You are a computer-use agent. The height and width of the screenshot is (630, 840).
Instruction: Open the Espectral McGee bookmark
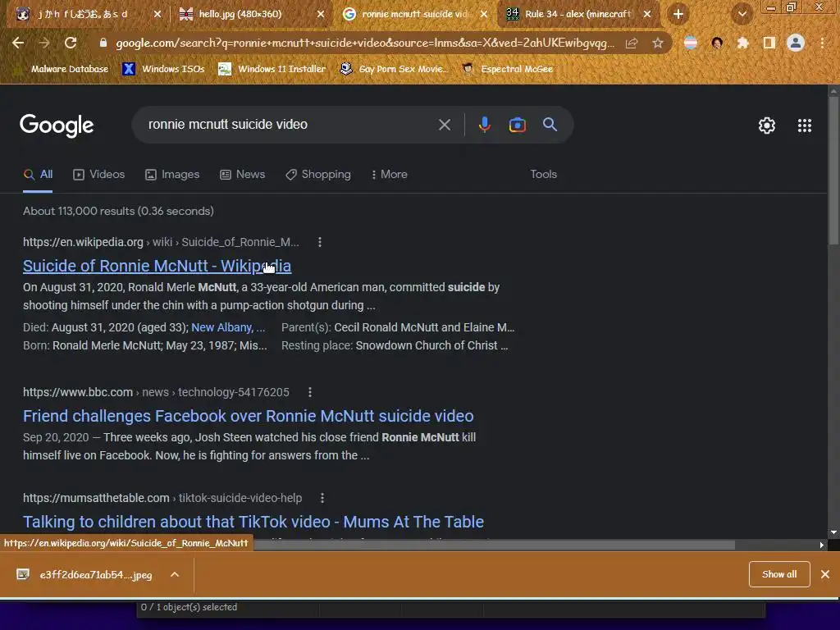tap(507, 69)
